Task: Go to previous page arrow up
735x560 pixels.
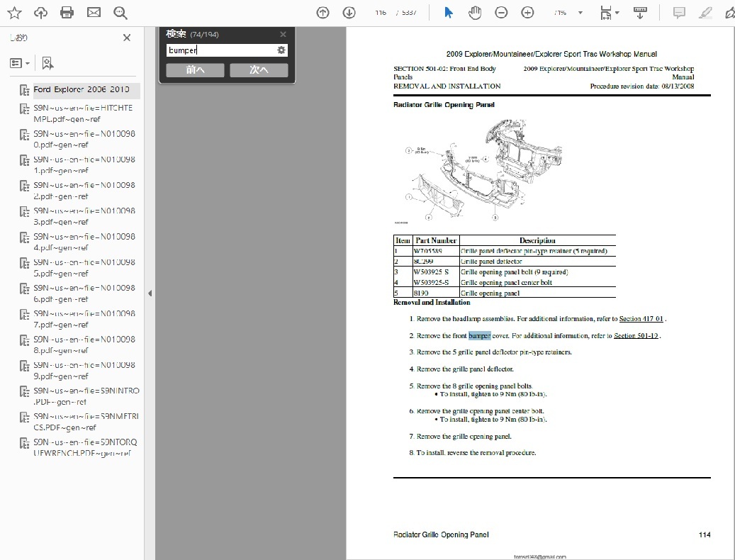Action: click(x=322, y=13)
